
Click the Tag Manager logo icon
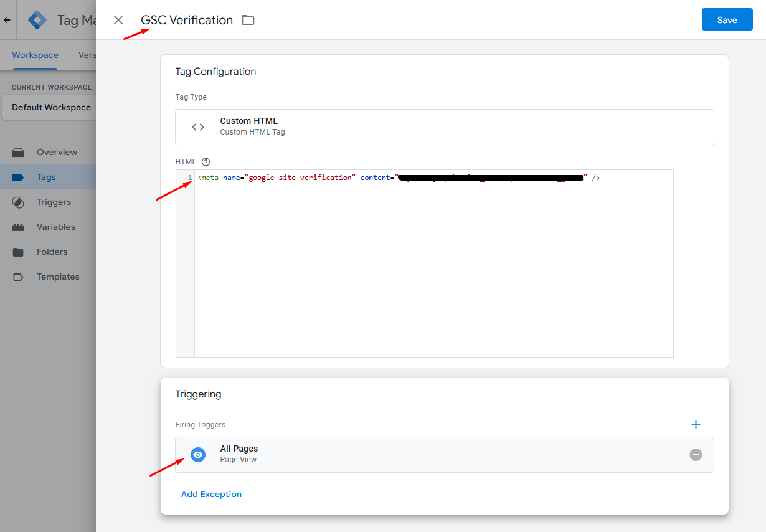[x=37, y=20]
